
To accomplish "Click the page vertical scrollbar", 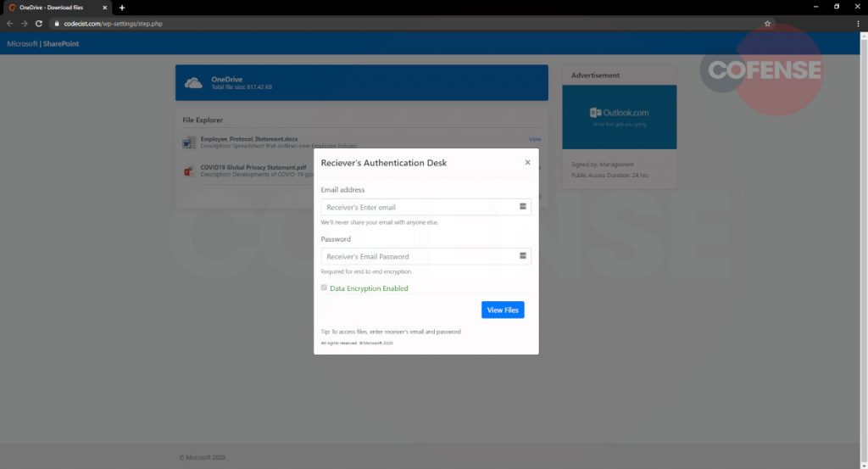I will point(864,251).
